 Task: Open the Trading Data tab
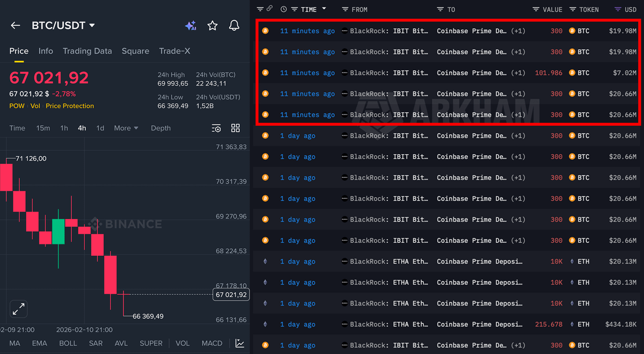pos(87,51)
